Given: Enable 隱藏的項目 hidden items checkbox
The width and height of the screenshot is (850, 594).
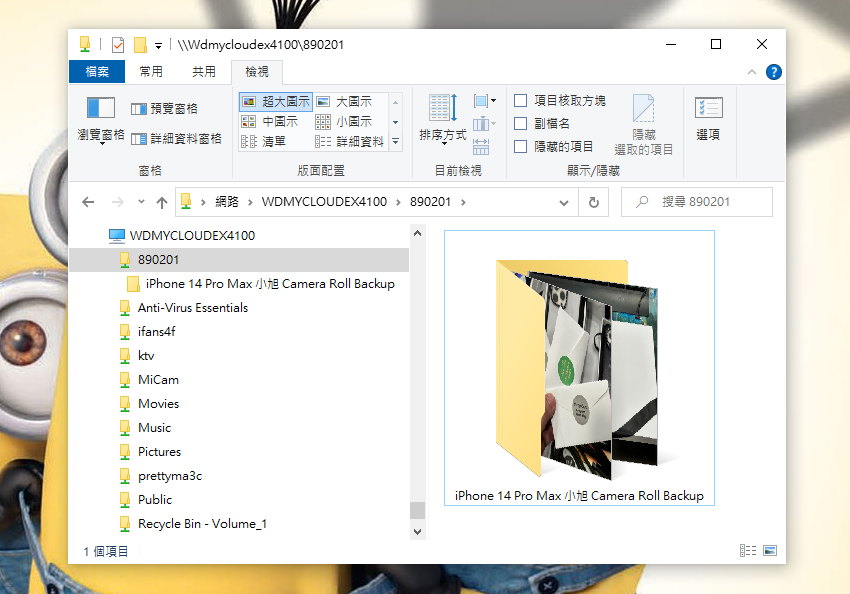Looking at the screenshot, I should click(520, 146).
